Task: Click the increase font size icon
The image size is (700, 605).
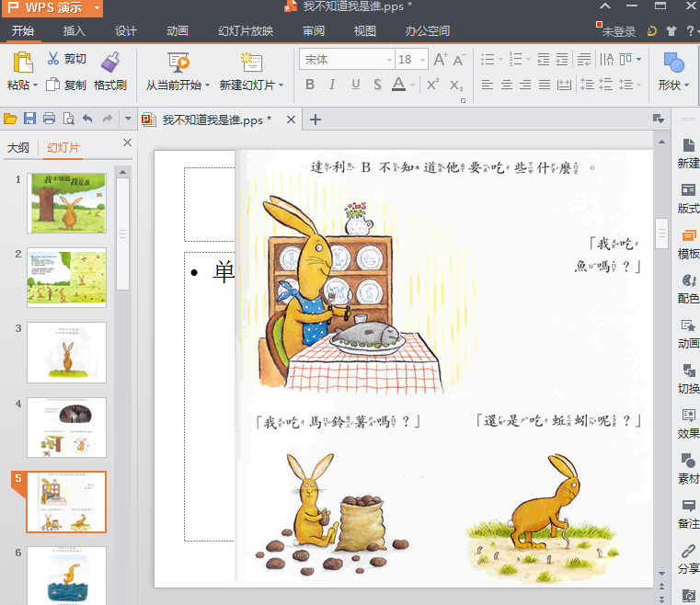Action: (440, 60)
